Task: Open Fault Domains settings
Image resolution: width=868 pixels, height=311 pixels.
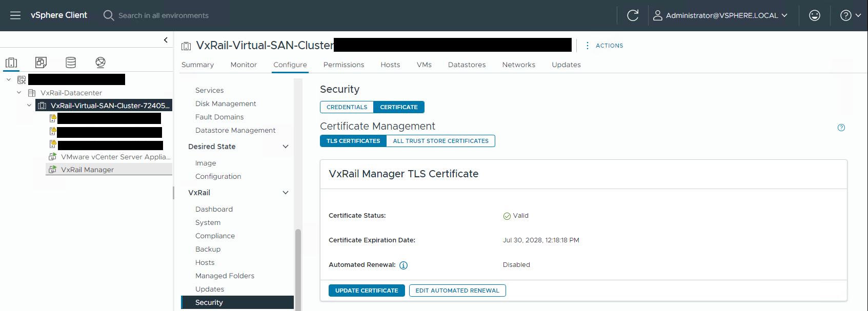Action: [x=219, y=117]
